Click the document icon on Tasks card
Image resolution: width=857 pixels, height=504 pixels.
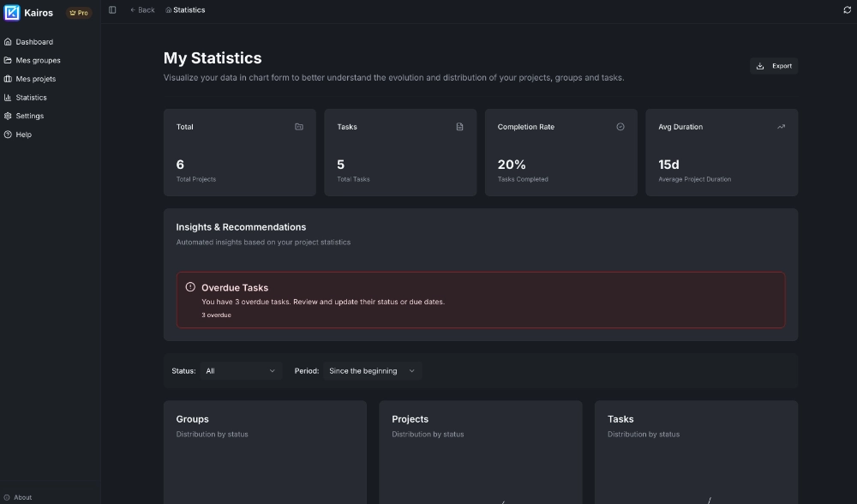[x=459, y=126]
